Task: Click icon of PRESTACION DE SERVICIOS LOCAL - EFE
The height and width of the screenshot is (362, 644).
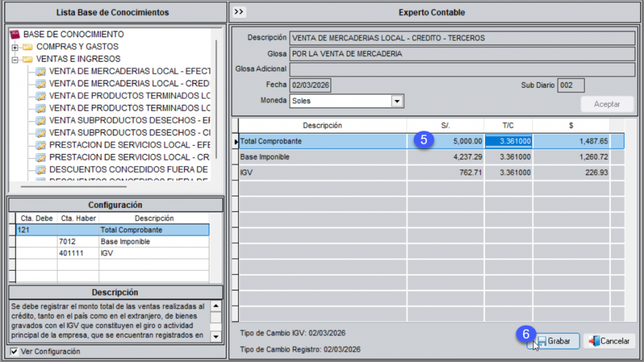Action: pyautogui.click(x=41, y=146)
